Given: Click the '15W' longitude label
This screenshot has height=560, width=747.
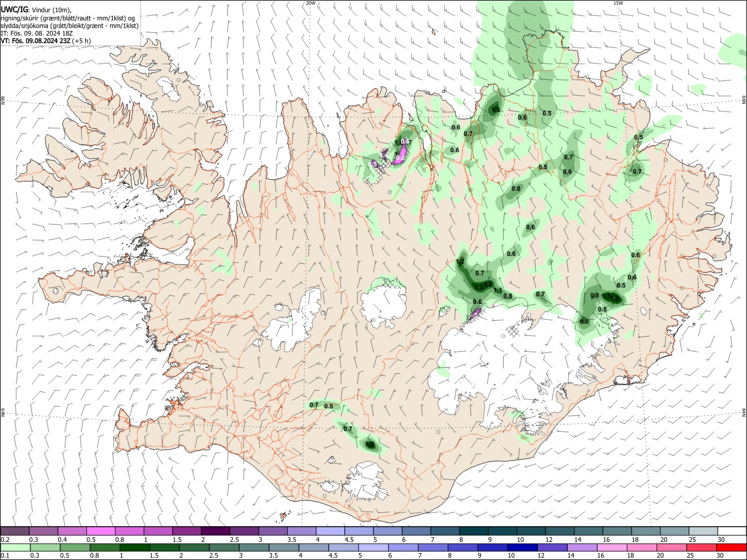Looking at the screenshot, I should point(619,3).
